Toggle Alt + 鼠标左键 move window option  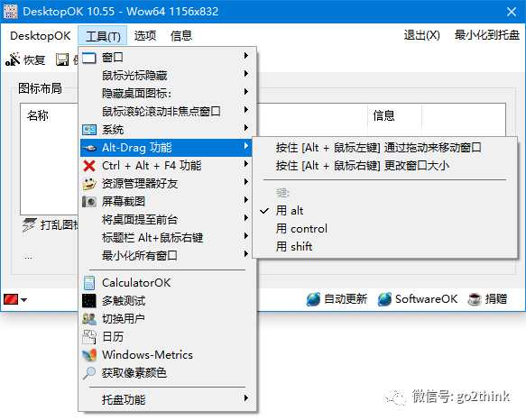(384, 148)
